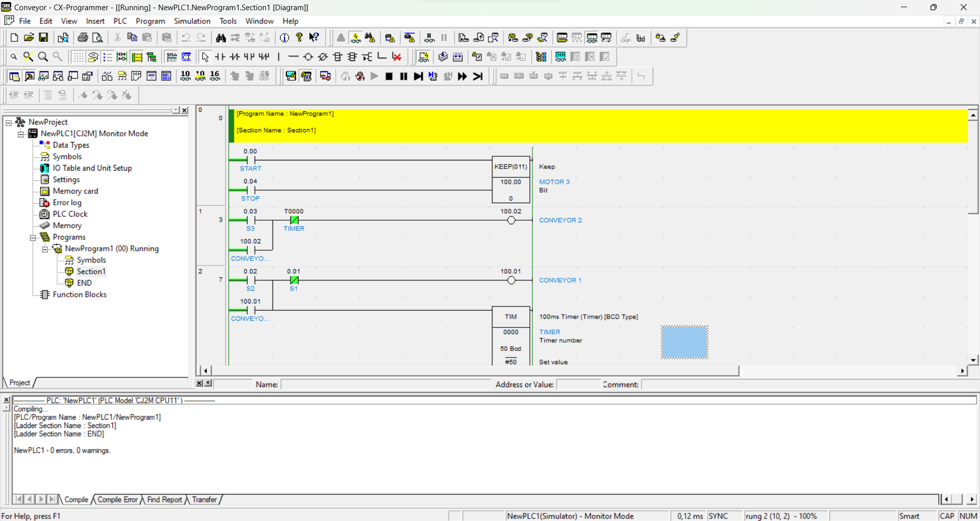
Task: Insert a new coil element
Action: (308, 57)
